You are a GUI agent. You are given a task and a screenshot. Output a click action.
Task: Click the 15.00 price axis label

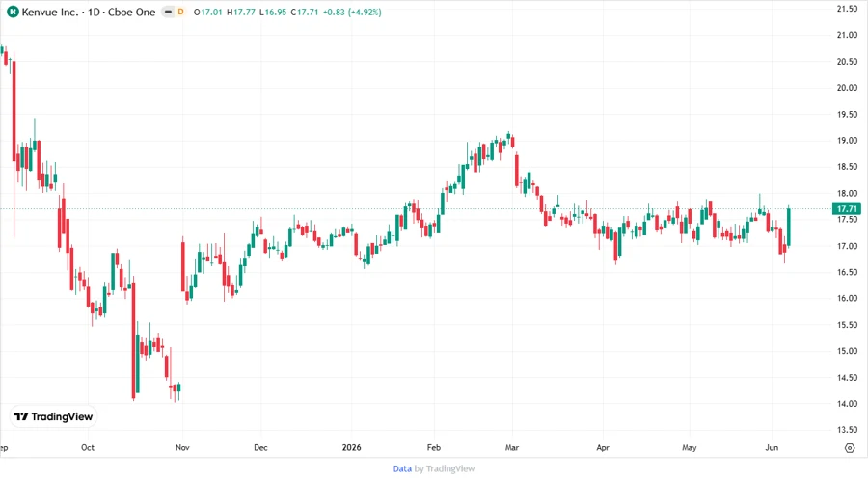pyautogui.click(x=847, y=351)
